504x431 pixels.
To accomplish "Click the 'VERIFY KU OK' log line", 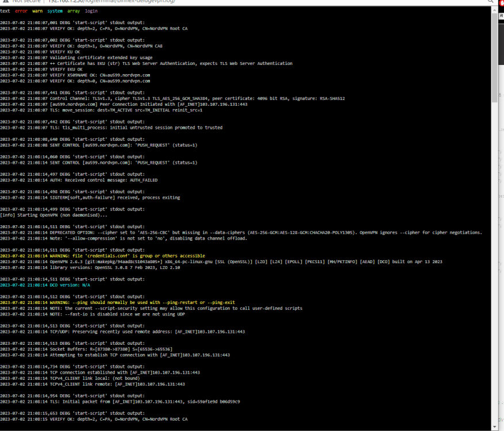I will pos(40,52).
